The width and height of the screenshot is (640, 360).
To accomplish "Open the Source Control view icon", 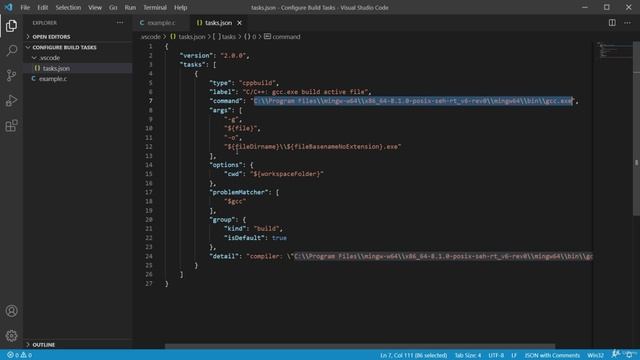I will pyautogui.click(x=11, y=76).
